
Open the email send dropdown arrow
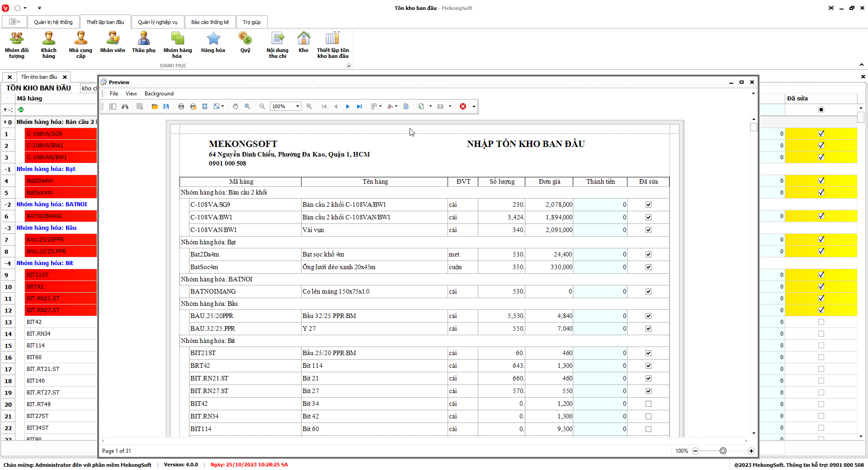(450, 106)
